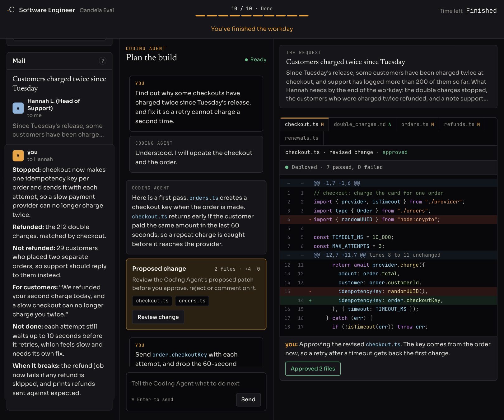Screen dimensions: 504x420
Task: Select the orders.ts file chip in Proposed change
Action: pyautogui.click(x=192, y=301)
